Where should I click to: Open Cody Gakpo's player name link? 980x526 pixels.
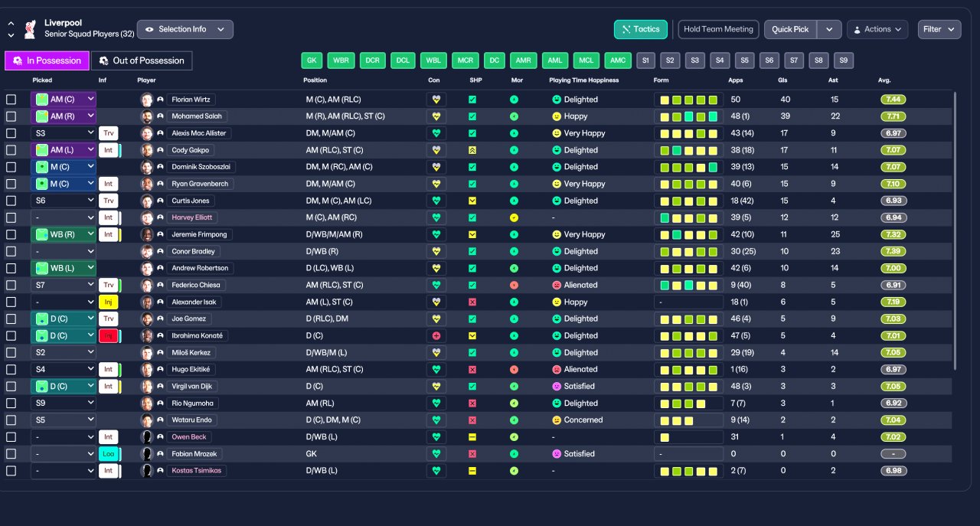[189, 150]
